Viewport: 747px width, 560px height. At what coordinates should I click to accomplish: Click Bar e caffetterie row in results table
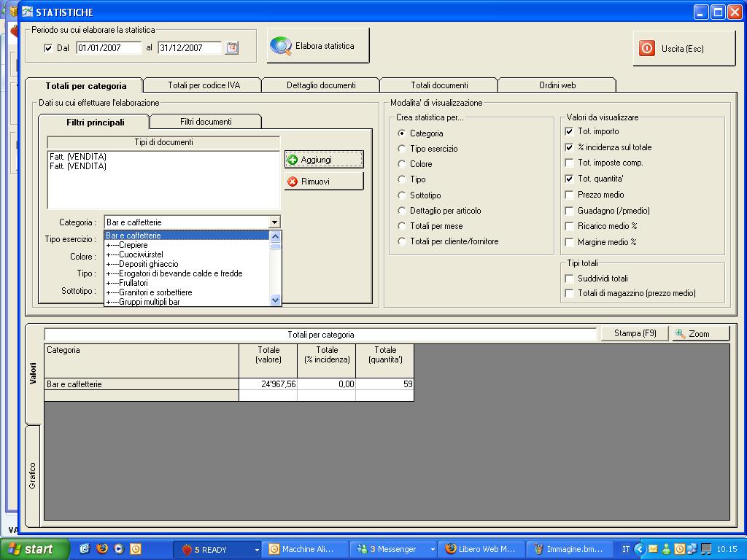[x=141, y=384]
